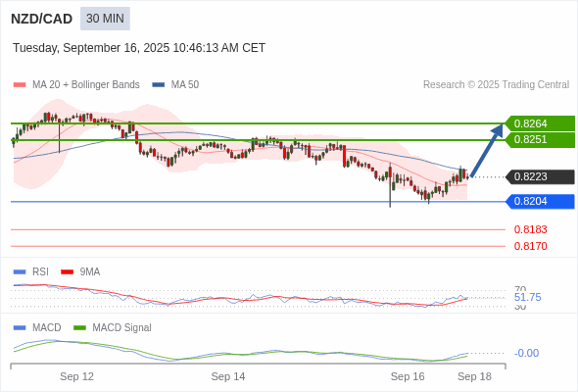578x392 pixels.
Task: Click the RSI value 51.75
Action: [527, 297]
